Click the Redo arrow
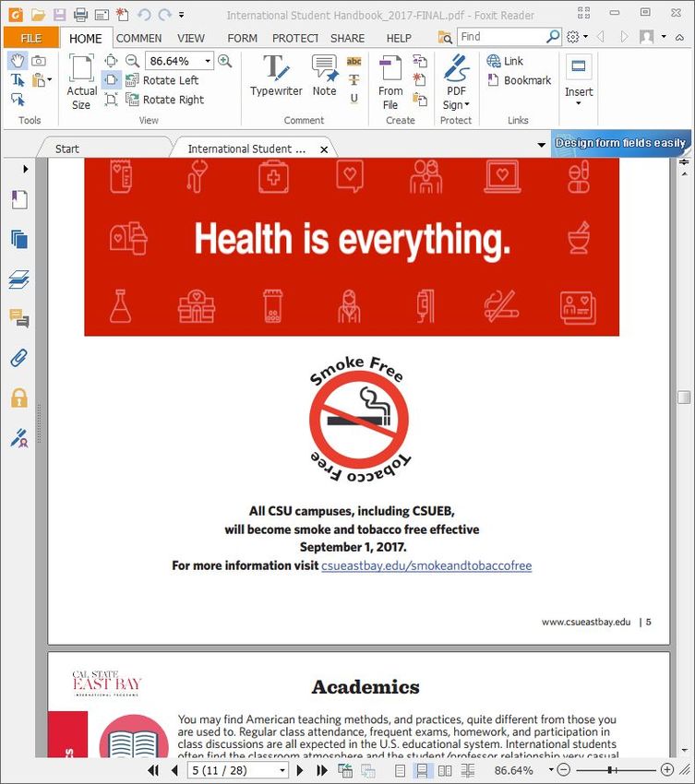 164,15
